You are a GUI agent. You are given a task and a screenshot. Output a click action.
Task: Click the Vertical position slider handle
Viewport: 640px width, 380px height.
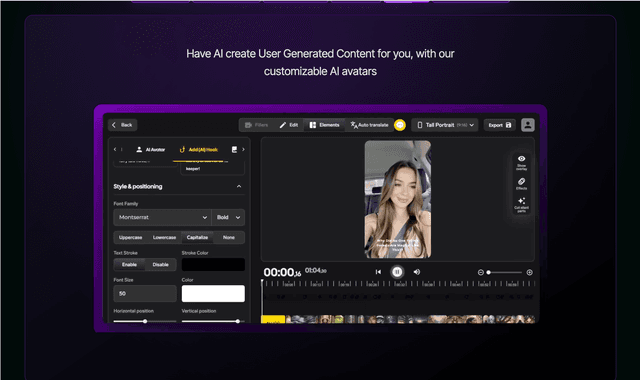pyautogui.click(x=238, y=321)
